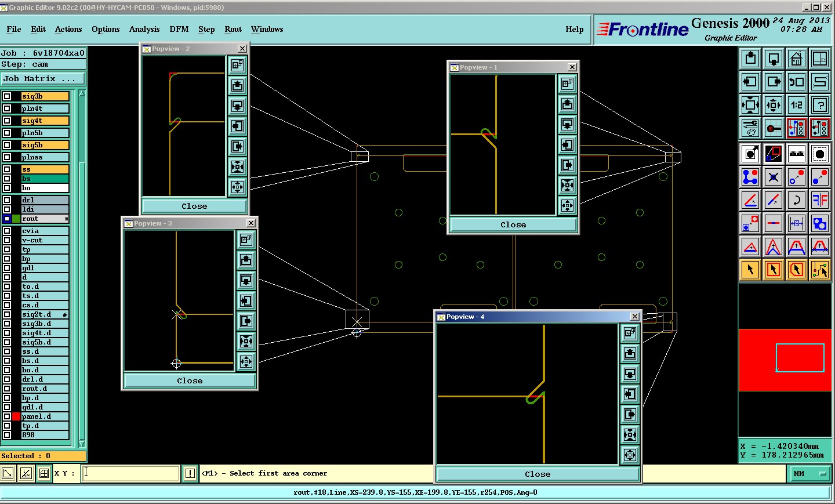Open the Edit menu

[x=38, y=29]
